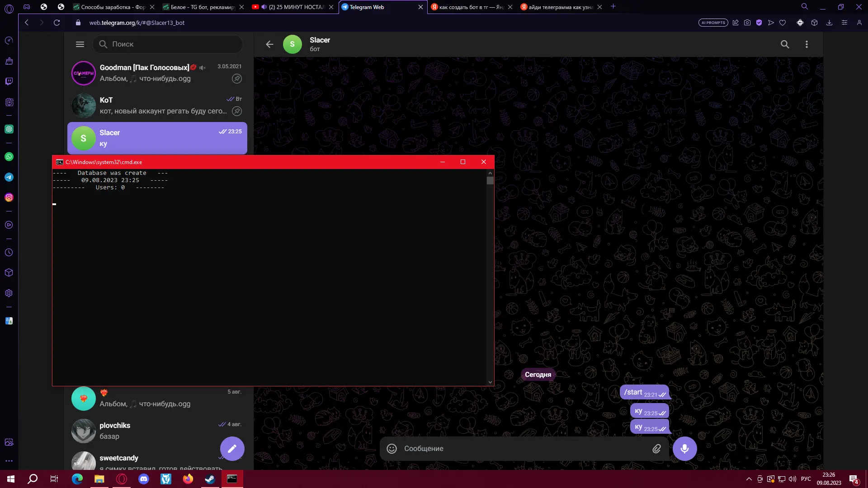Show hidden tray icons chevron
Viewport: 868px width, 488px height.
[x=749, y=479]
